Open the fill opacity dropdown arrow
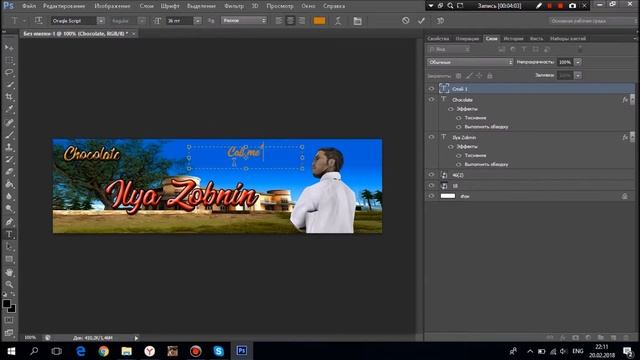The image size is (640, 360). pyautogui.click(x=578, y=76)
